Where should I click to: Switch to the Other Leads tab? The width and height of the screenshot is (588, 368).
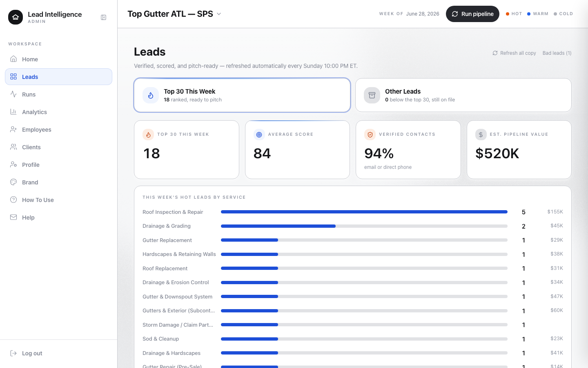(463, 95)
